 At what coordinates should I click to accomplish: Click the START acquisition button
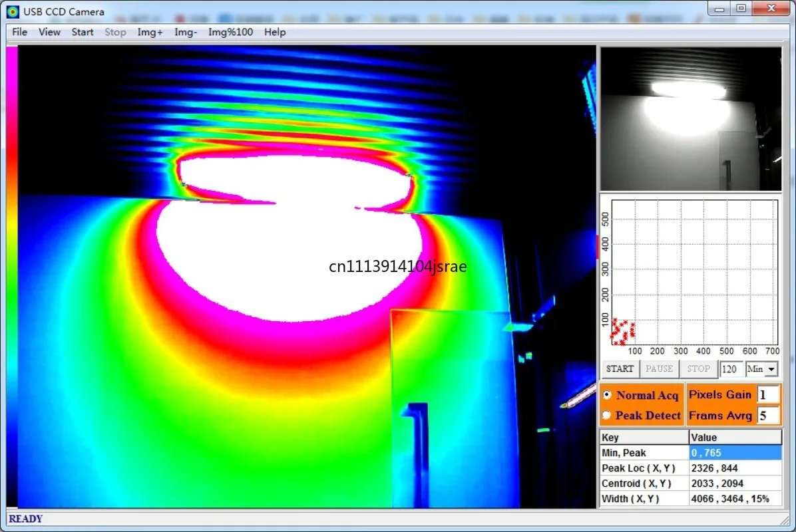[620, 368]
